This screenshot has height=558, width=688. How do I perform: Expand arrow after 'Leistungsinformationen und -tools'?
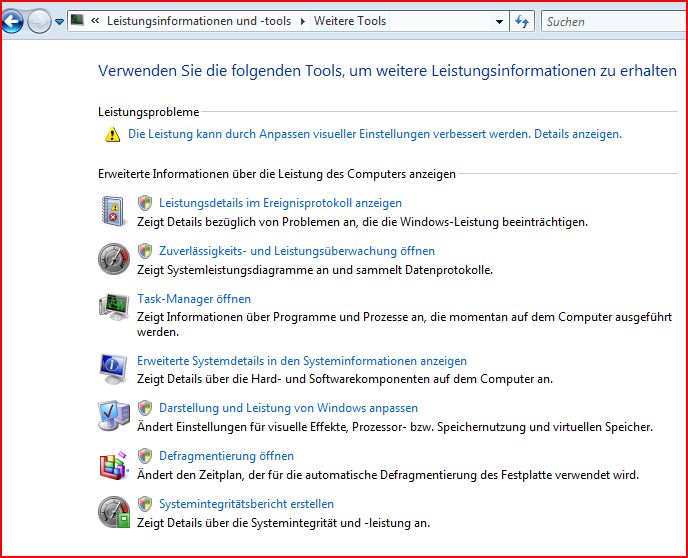coord(303,21)
